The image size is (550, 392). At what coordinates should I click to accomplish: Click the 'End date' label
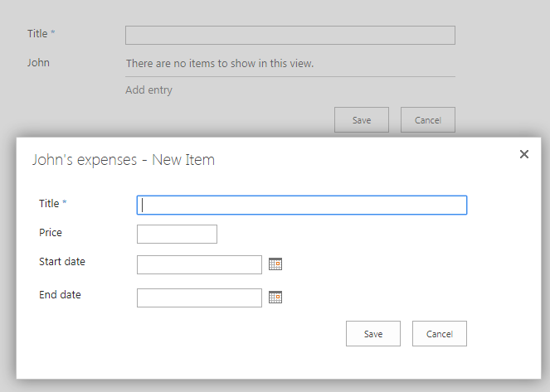pos(60,294)
